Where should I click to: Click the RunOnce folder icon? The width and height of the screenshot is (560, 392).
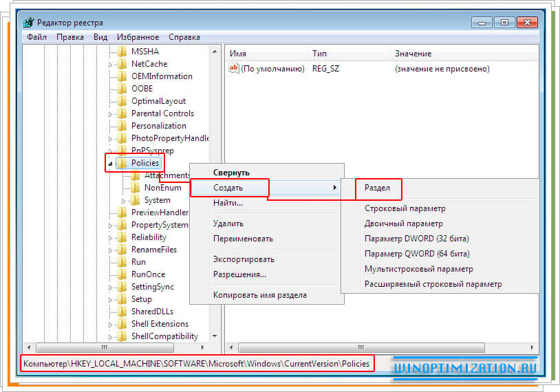[x=122, y=274]
